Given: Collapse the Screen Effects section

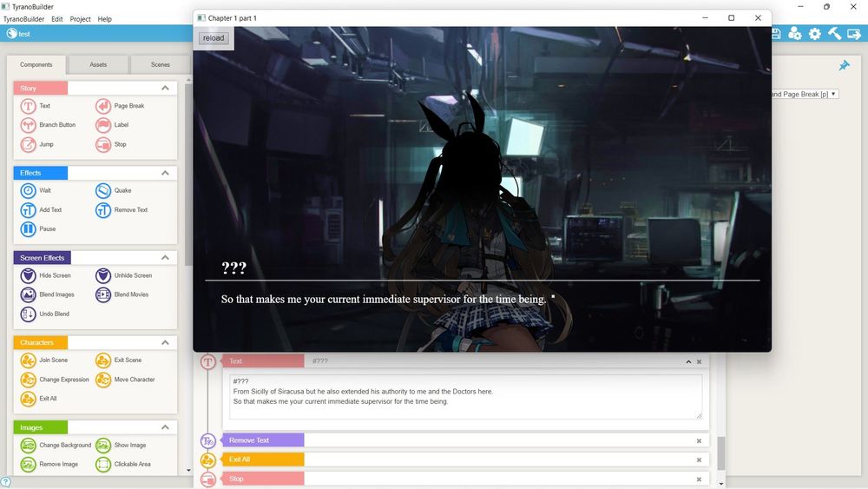Looking at the screenshot, I should [165, 257].
